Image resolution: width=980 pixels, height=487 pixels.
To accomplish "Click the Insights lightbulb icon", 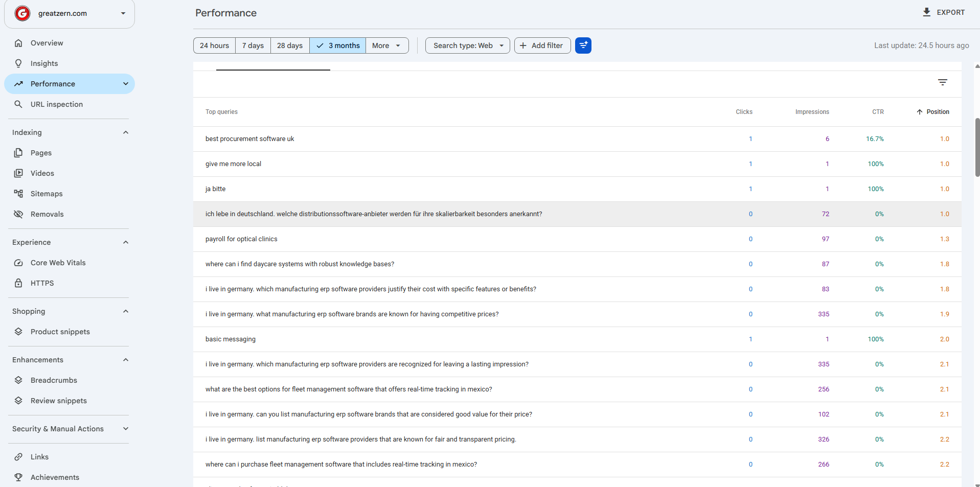I will point(18,63).
